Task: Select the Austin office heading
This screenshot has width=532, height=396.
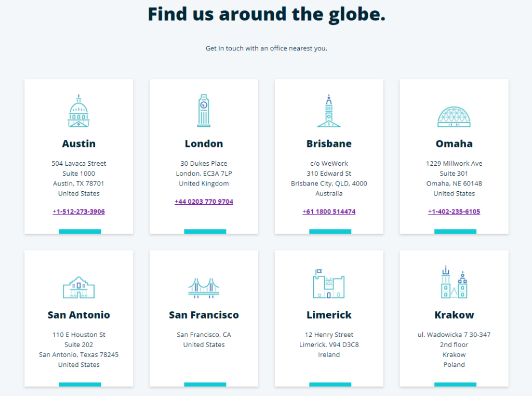Action: (78, 144)
